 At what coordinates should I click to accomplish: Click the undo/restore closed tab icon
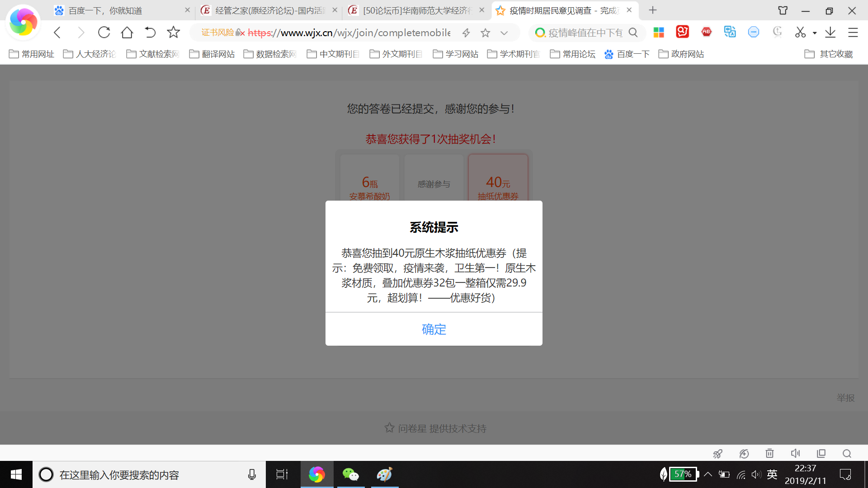pos(150,33)
